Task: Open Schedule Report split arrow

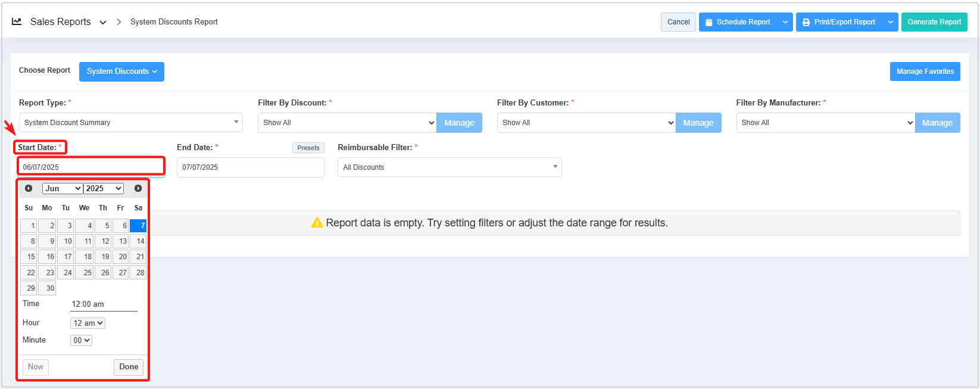Action: (785, 22)
